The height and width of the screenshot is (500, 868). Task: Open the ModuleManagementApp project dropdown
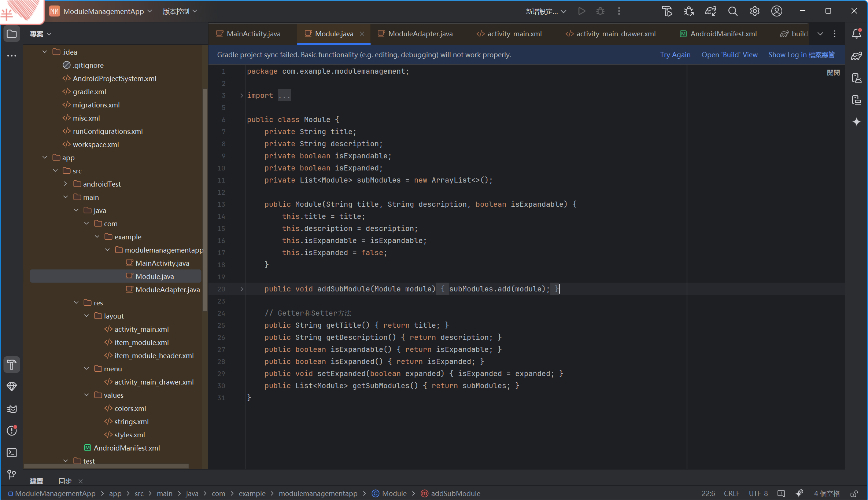[103, 11]
